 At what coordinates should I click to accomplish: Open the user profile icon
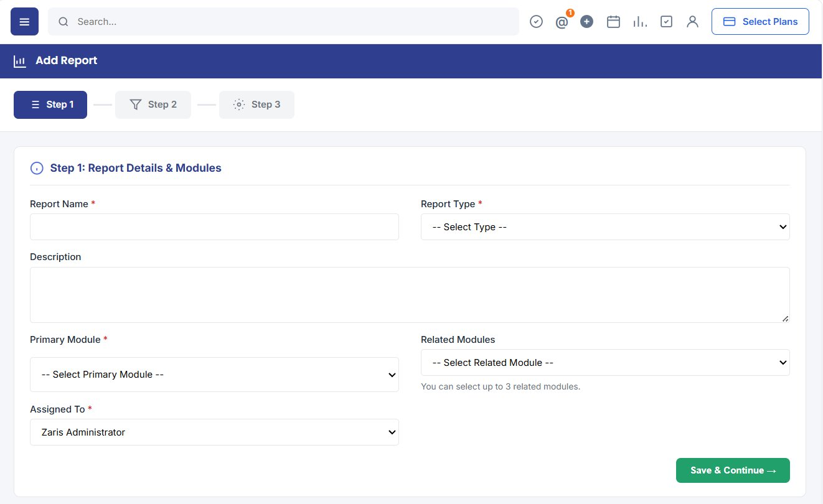click(692, 22)
